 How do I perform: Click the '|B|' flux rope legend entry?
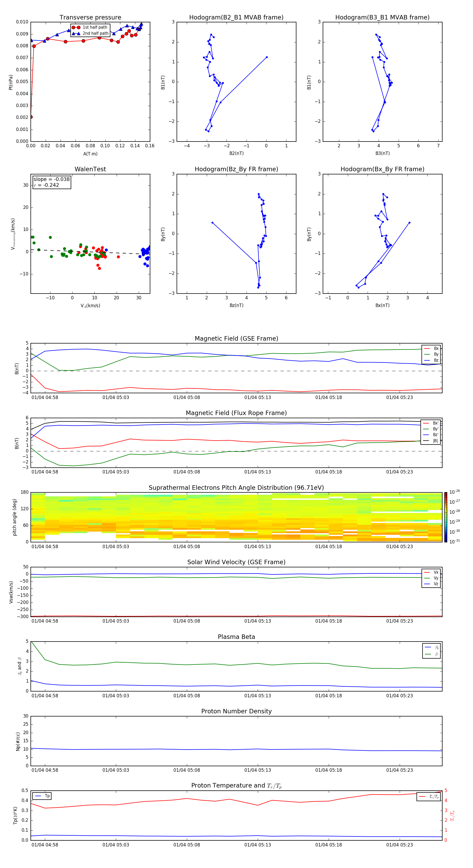coord(431,441)
